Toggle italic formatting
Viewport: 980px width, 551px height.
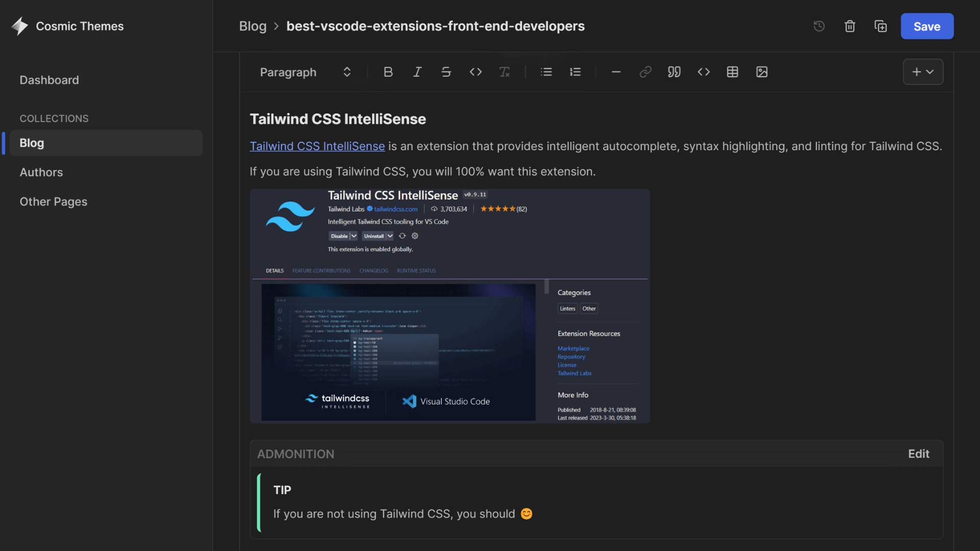point(417,72)
